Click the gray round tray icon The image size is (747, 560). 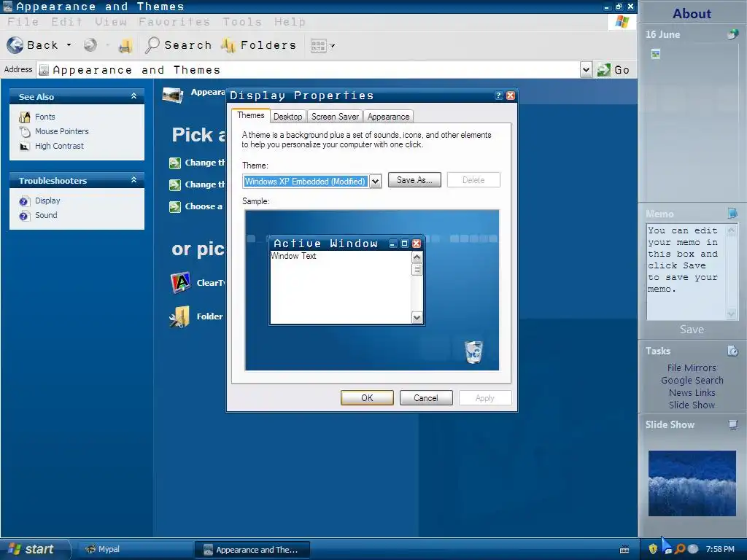693,549
